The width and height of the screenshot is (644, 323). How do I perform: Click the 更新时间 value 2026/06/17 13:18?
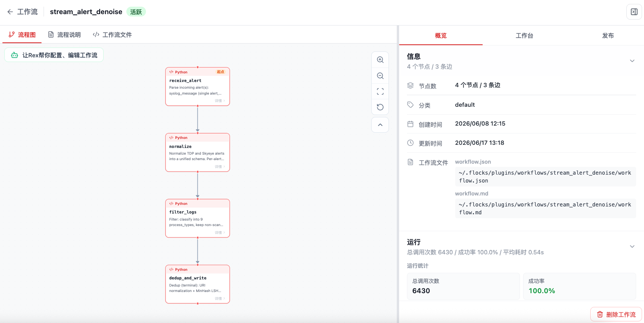(480, 143)
